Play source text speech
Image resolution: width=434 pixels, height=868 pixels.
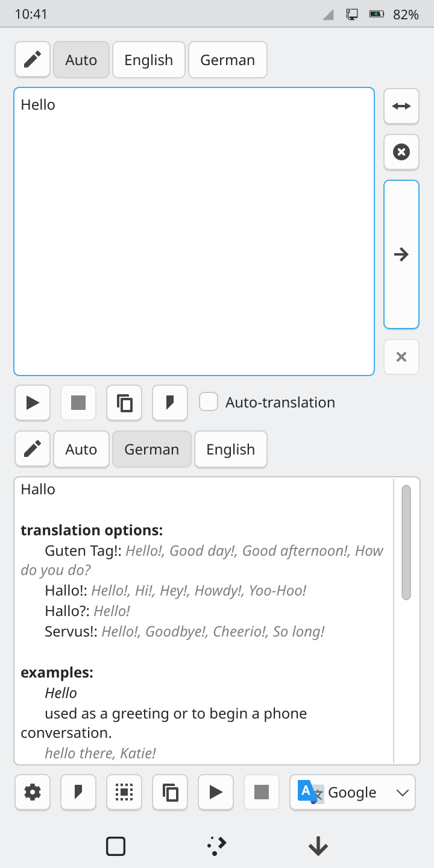33,403
